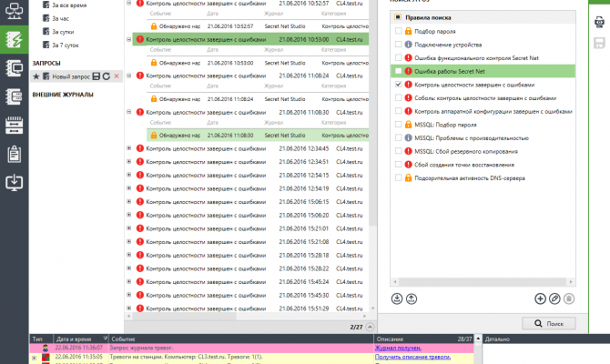Open the clipboard reports sidebar icon
Screen dimensions: 610x364
(x=14, y=154)
